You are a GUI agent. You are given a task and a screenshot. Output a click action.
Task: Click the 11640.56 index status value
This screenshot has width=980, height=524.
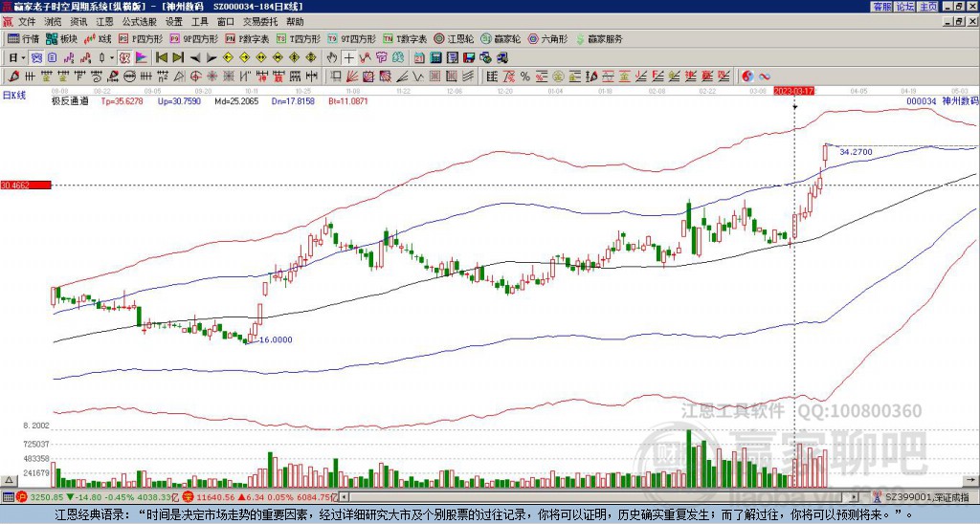coord(216,497)
